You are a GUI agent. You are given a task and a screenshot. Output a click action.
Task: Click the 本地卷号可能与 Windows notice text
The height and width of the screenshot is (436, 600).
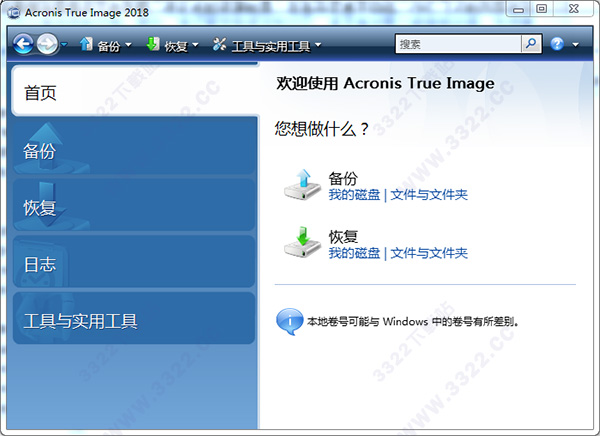coord(412,322)
